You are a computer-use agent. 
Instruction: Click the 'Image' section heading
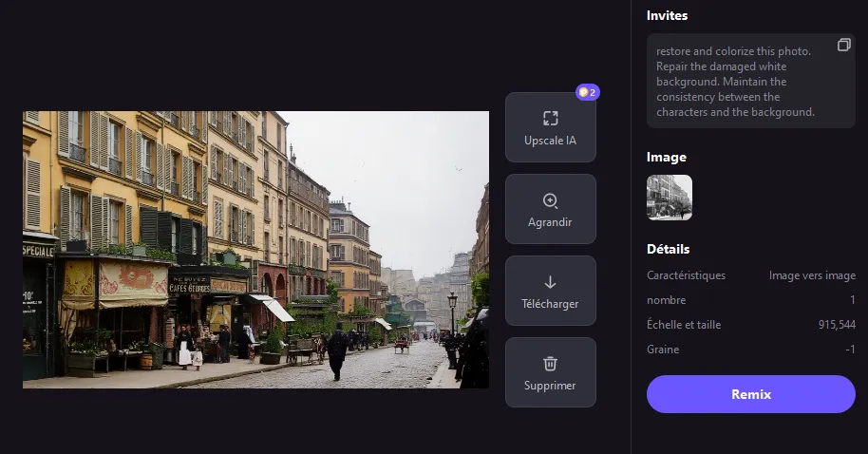[667, 158]
